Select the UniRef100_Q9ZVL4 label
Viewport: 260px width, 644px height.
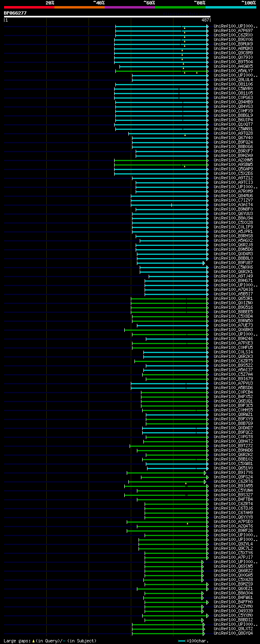(233, 544)
